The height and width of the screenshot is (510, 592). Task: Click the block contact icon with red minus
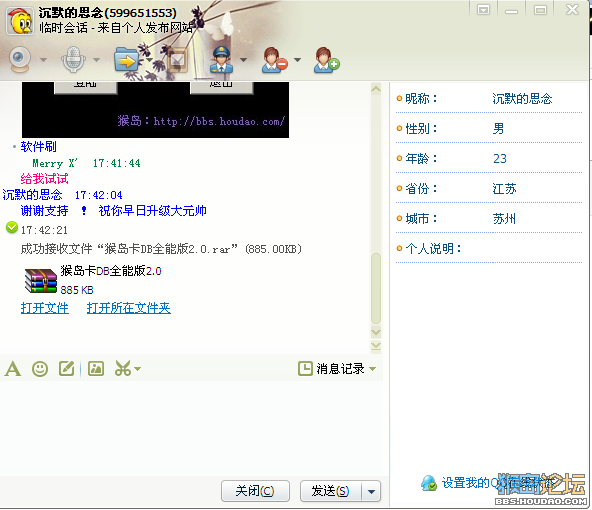274,60
